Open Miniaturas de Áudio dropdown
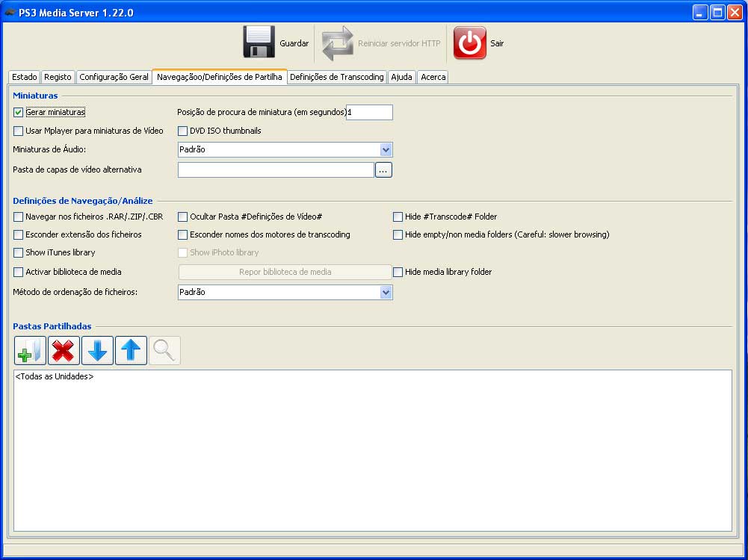The image size is (748, 560). click(x=285, y=149)
